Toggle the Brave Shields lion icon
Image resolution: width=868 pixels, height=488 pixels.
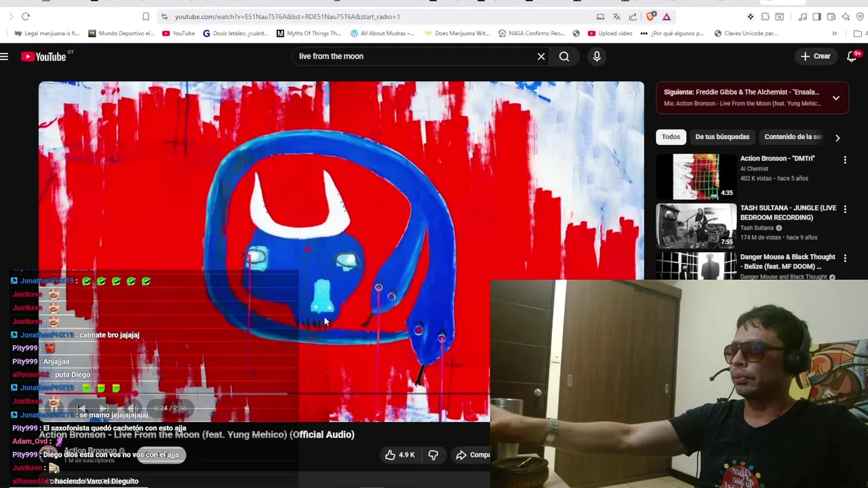pyautogui.click(x=651, y=16)
